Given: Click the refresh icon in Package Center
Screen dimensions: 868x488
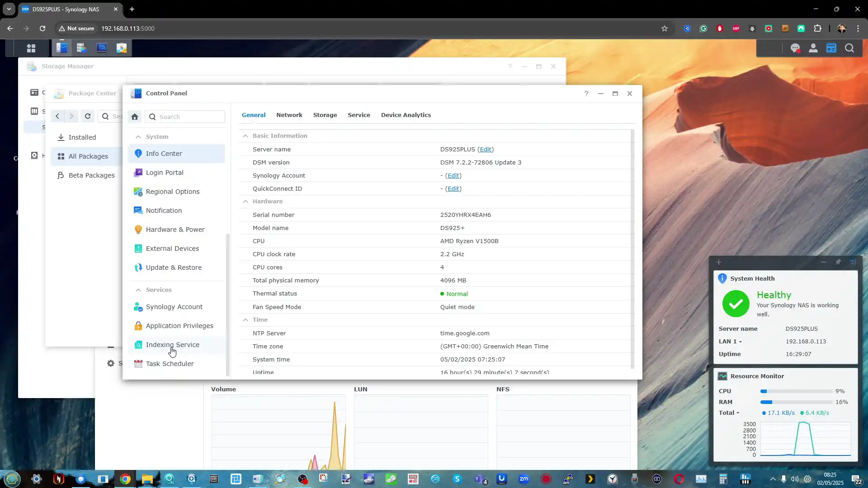Looking at the screenshot, I should [x=88, y=116].
